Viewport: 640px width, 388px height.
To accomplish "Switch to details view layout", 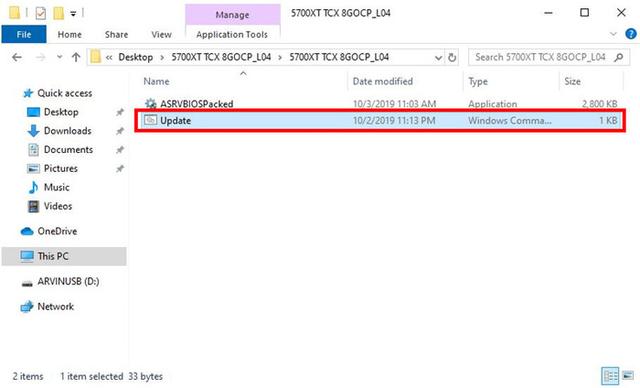I will (x=611, y=375).
